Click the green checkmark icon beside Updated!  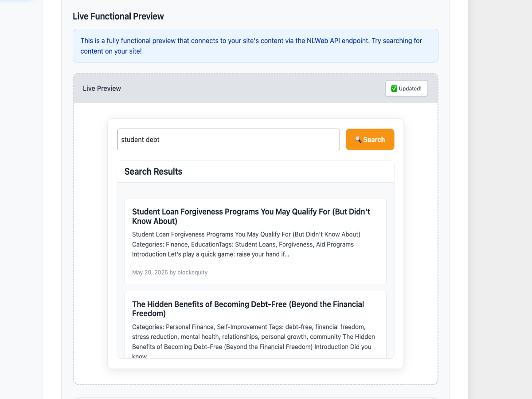pyautogui.click(x=394, y=89)
